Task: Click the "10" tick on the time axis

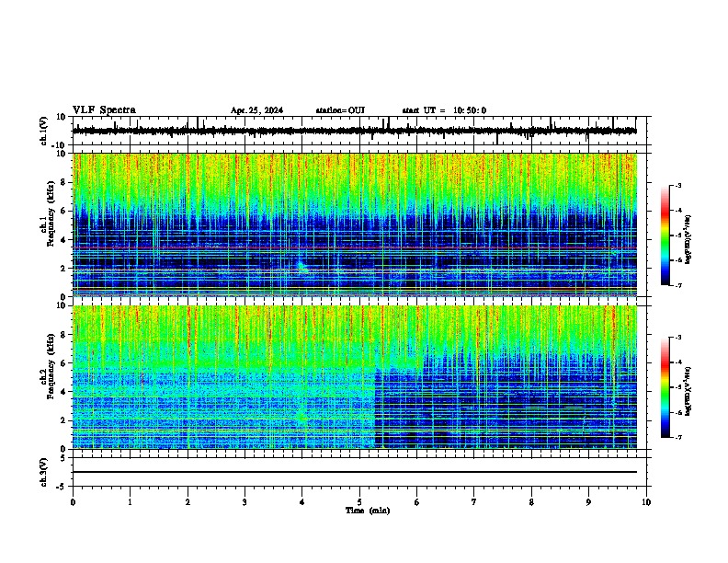Action: tap(646, 502)
